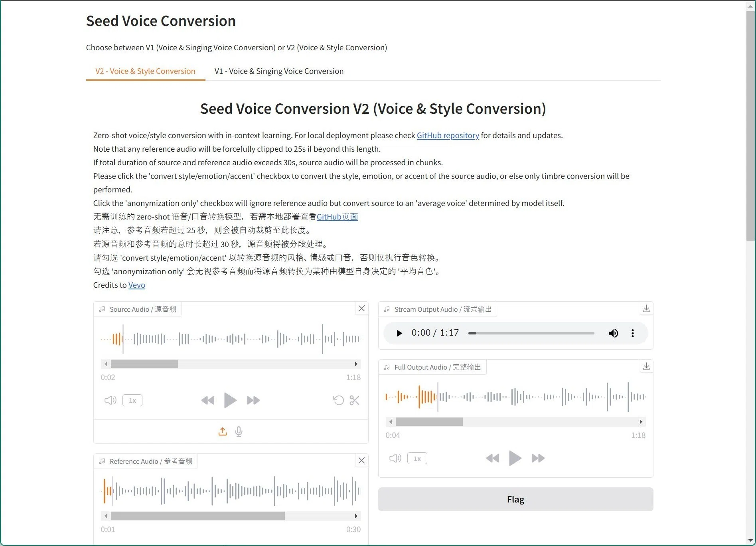Fast-forward the Full Output Audio
Image resolution: width=756 pixels, height=546 pixels.
[x=538, y=458]
